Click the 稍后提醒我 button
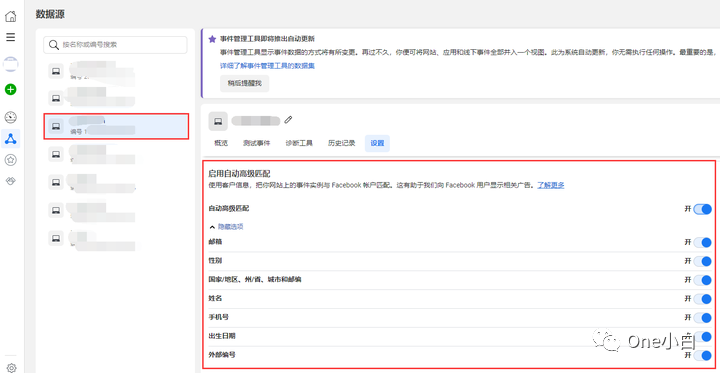720x373 pixels. click(x=244, y=84)
